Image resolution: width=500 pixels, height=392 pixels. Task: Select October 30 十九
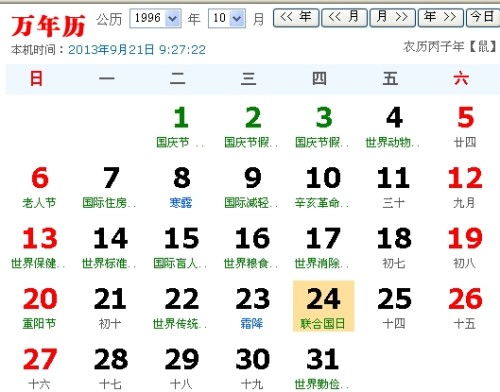click(252, 368)
